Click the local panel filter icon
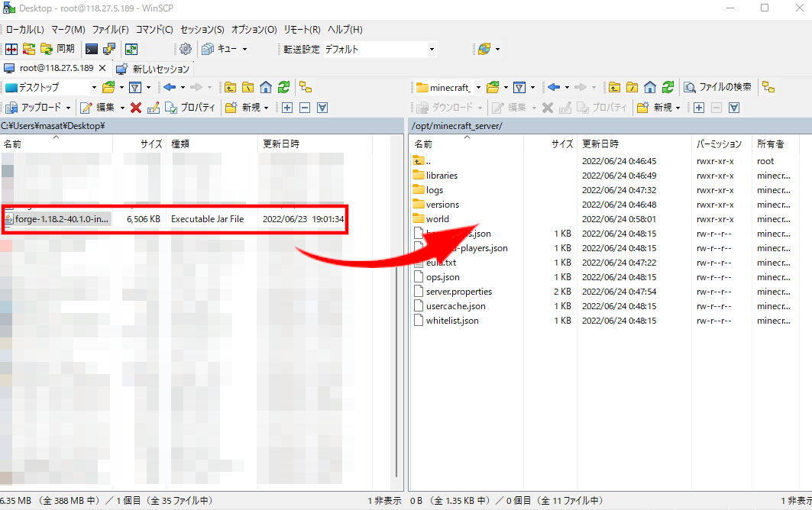 pos(135,88)
